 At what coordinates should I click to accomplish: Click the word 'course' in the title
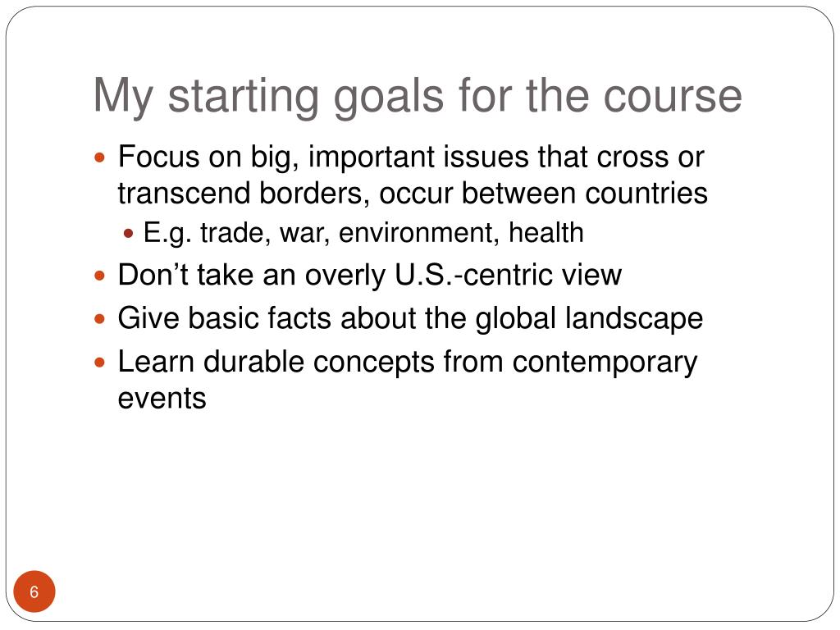[673, 97]
